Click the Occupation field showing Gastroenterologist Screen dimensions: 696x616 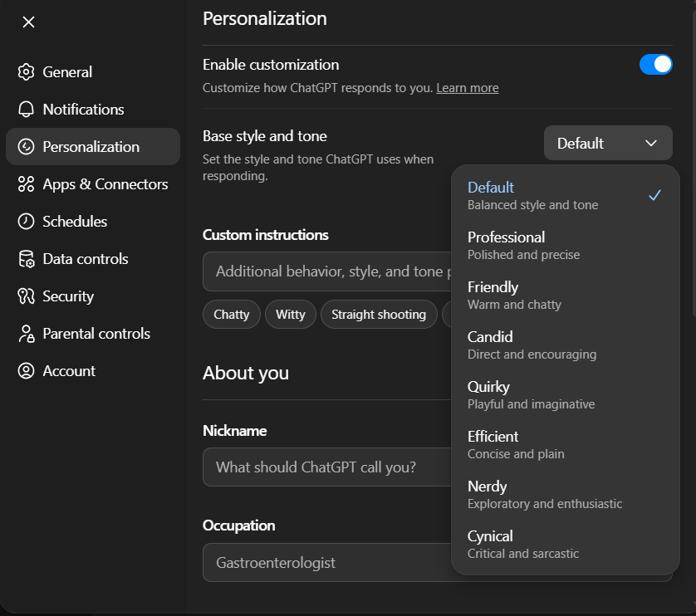point(326,563)
